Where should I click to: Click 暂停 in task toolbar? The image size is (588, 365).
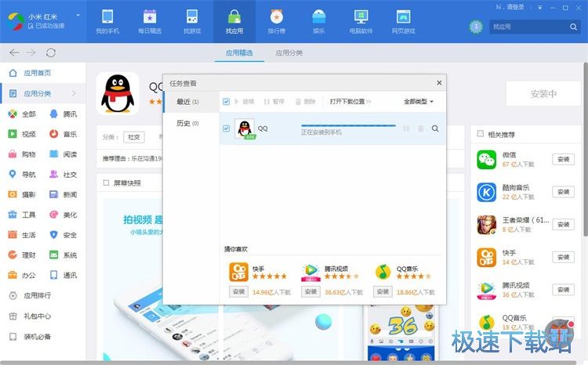tap(274, 102)
